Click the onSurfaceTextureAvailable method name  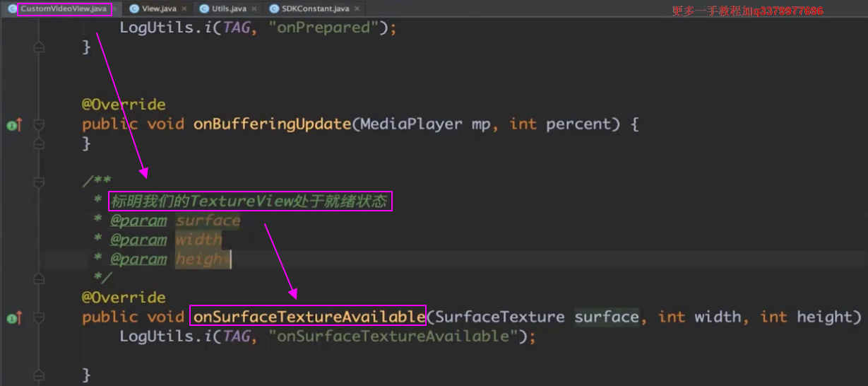tap(309, 317)
